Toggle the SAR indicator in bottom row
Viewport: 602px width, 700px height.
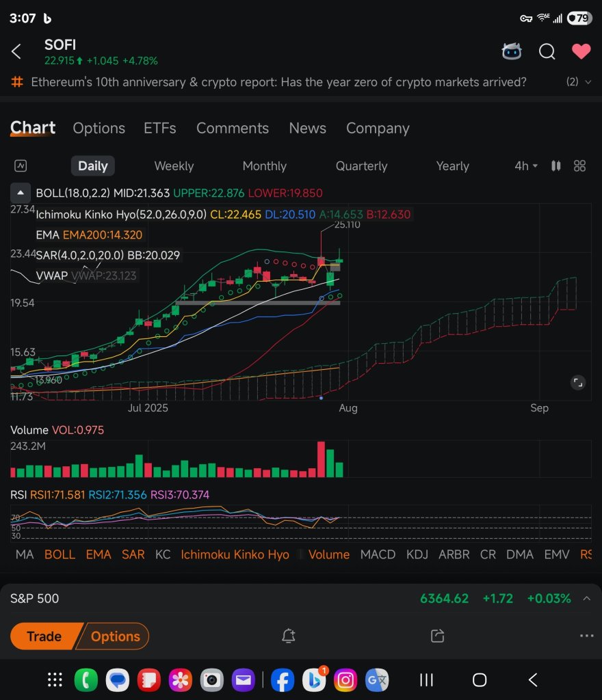(x=133, y=554)
